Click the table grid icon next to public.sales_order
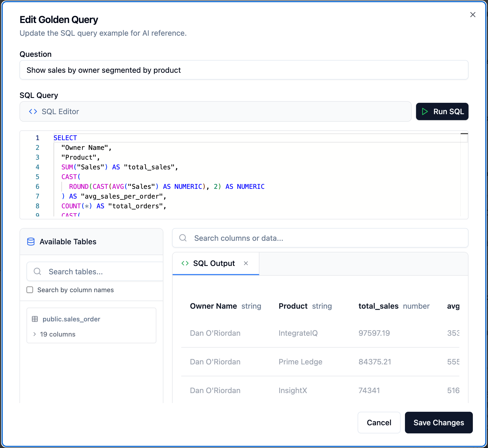Image resolution: width=488 pixels, height=448 pixels. (x=35, y=319)
